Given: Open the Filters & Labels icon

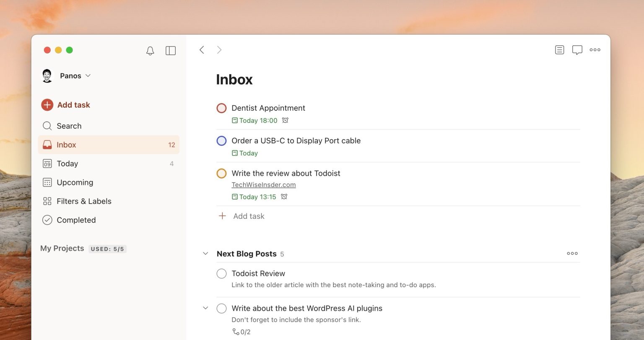Looking at the screenshot, I should click(47, 201).
